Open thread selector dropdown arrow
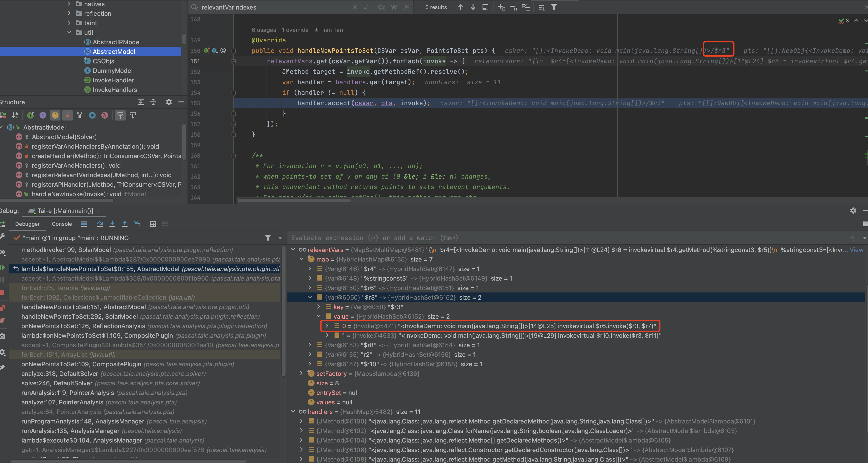Screen dimensions: 868x463 point(280,238)
